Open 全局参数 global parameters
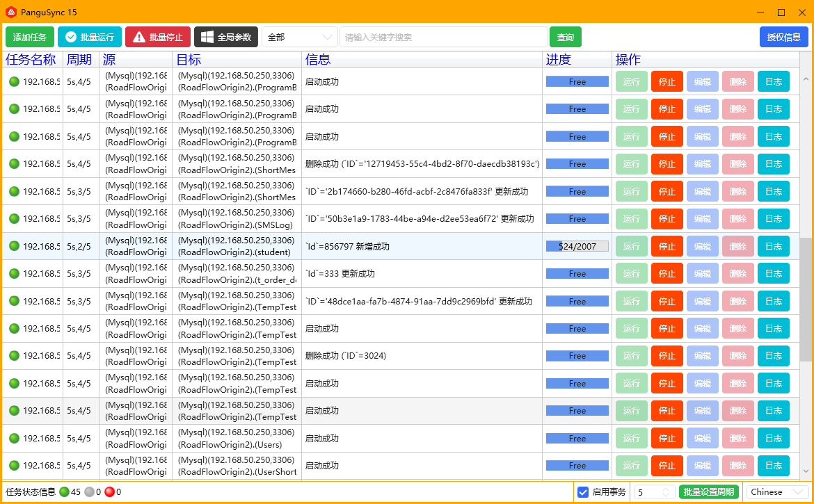 click(226, 38)
